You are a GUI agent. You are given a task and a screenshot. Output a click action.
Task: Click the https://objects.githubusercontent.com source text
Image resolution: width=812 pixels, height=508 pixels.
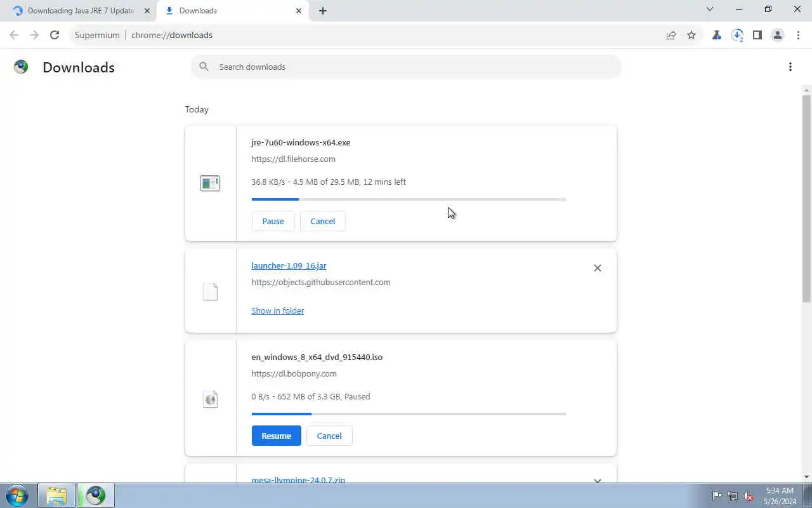pos(321,283)
